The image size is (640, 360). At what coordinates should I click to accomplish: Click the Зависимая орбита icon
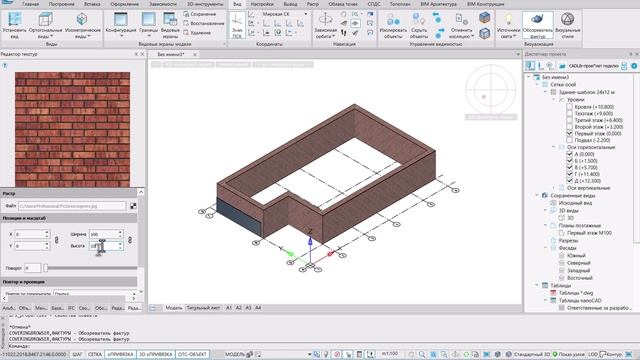point(325,20)
